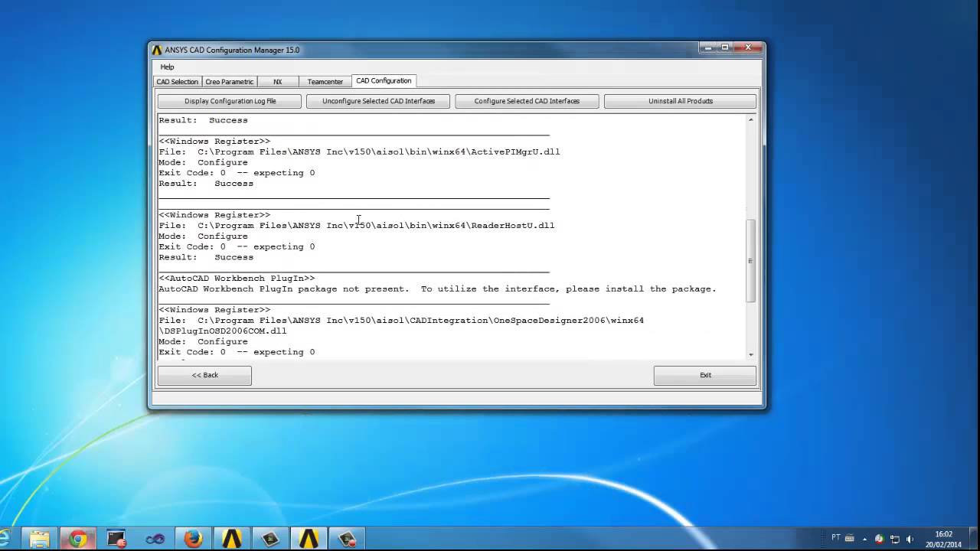This screenshot has width=980, height=551.
Task: Click Unconfigure Selected CAD Interfaces
Action: pos(378,101)
